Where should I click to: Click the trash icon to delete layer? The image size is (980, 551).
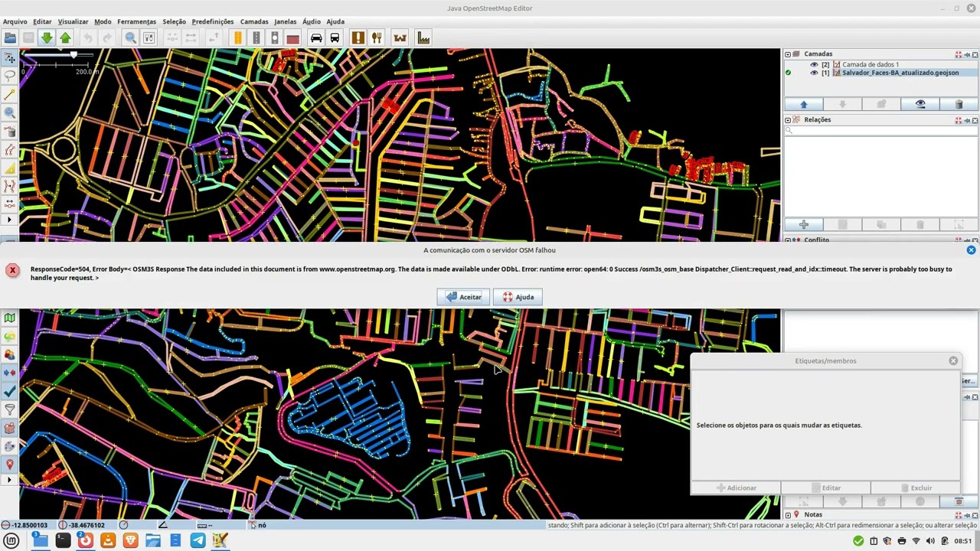click(959, 104)
